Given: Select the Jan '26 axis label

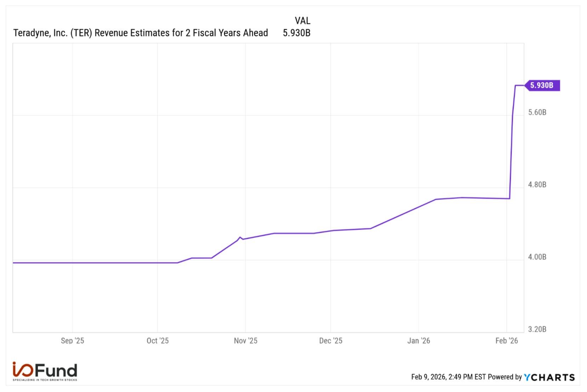Looking at the screenshot, I should [418, 341].
